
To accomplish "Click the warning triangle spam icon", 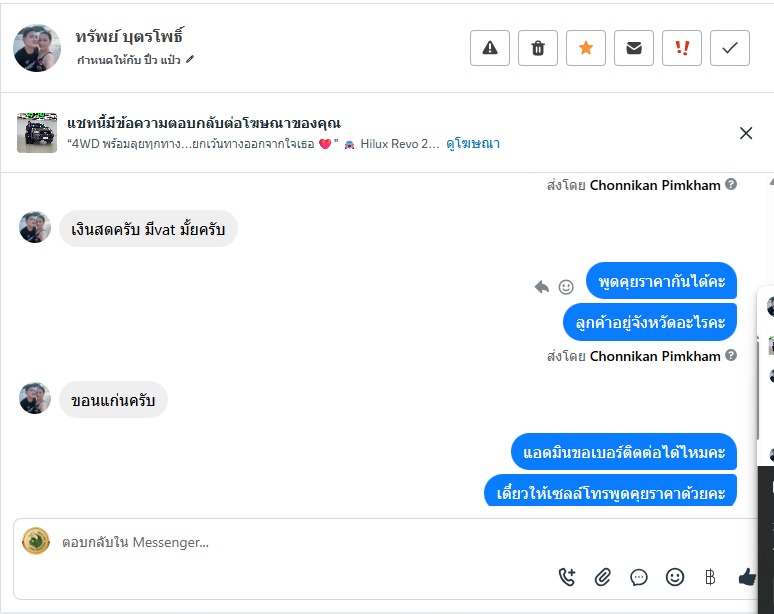I will 490,48.
